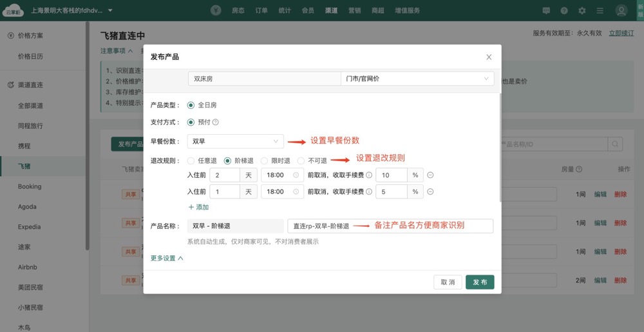Select the 任意退 radio option
This screenshot has height=332, width=644.
pos(191,161)
